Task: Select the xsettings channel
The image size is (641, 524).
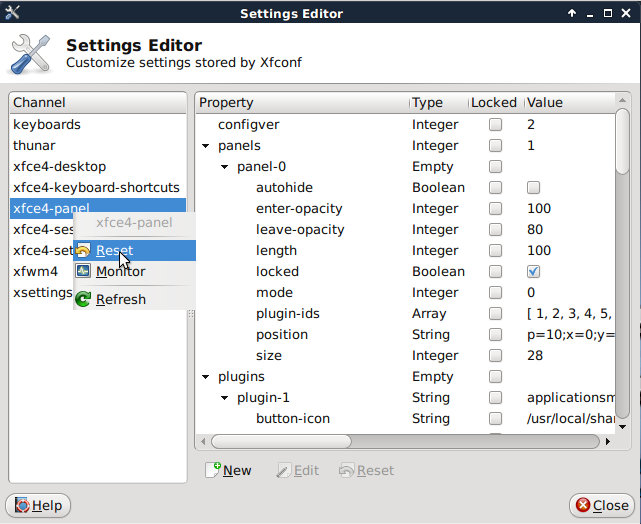Action: pos(43,292)
